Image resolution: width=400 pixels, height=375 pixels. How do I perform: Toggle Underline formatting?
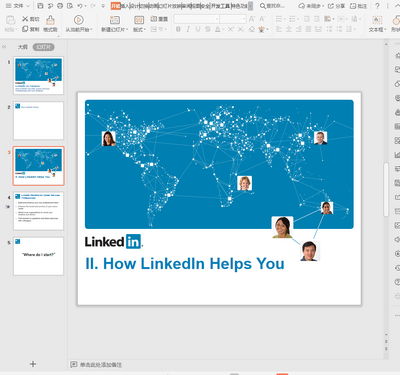click(198, 29)
